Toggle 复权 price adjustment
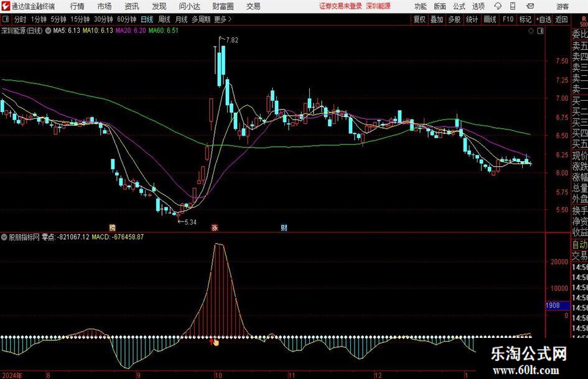Image resolution: width=588 pixels, height=379 pixels. [x=419, y=19]
